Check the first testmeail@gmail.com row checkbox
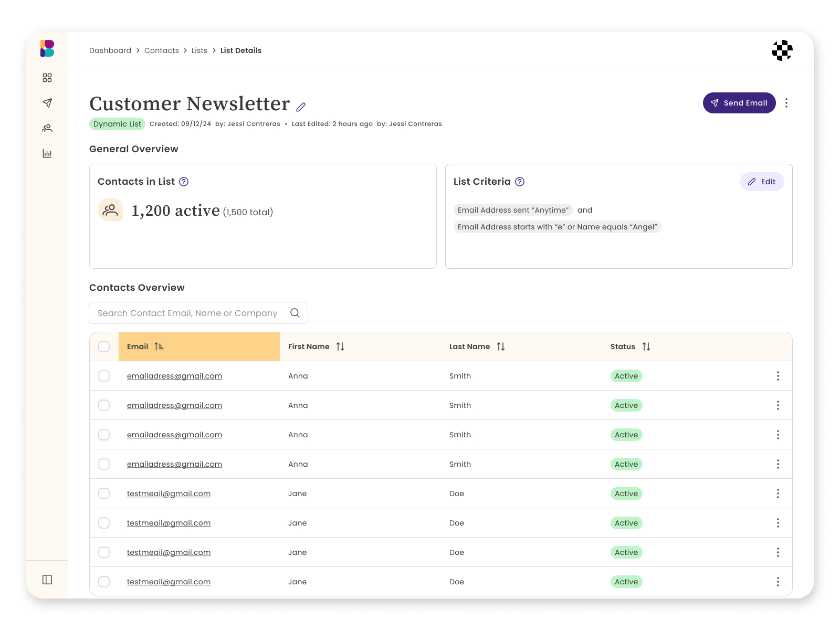Image resolution: width=840 pixels, height=630 pixels. tap(104, 493)
